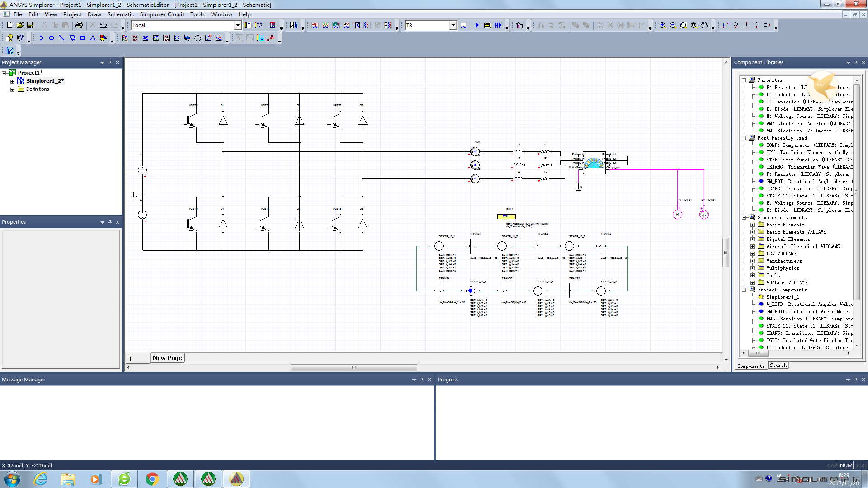Viewport: 868px width, 488px height.
Task: Select the Draw Rectangle tool
Action: tap(83, 38)
